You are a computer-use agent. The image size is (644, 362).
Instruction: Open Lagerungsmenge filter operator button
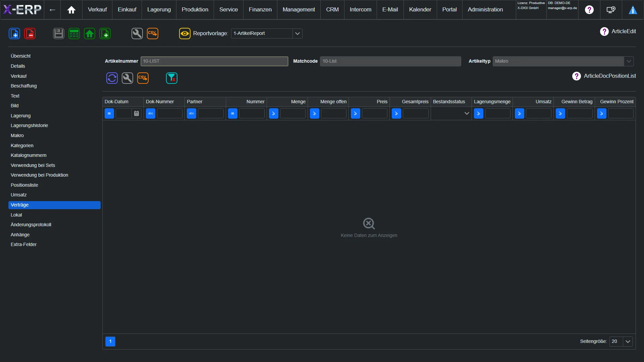click(x=479, y=114)
